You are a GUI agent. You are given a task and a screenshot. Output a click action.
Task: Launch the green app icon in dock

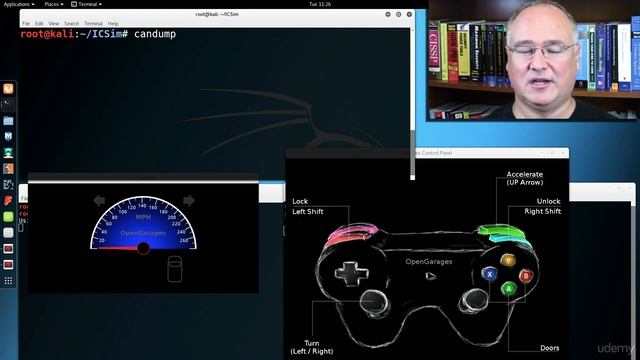coord(8,216)
